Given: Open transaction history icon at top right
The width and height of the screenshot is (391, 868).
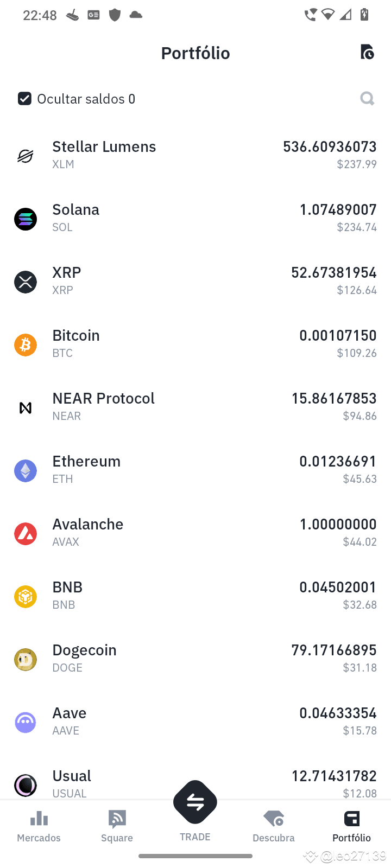Looking at the screenshot, I should coord(367,52).
